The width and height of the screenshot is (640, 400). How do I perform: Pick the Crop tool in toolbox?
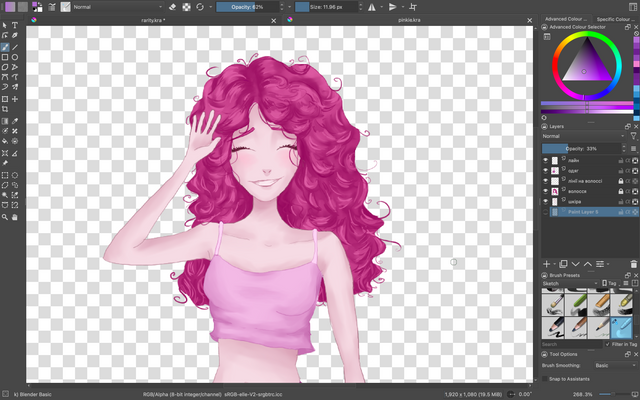pos(5,110)
